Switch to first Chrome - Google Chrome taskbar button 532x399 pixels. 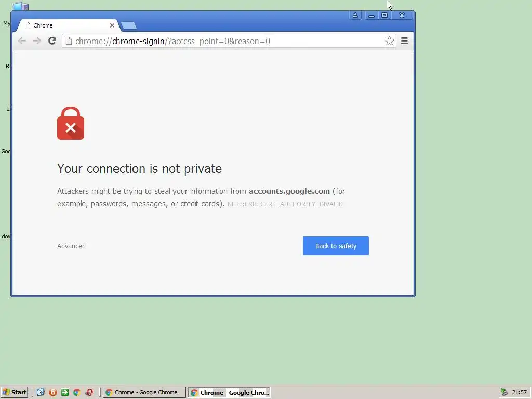pos(144,392)
